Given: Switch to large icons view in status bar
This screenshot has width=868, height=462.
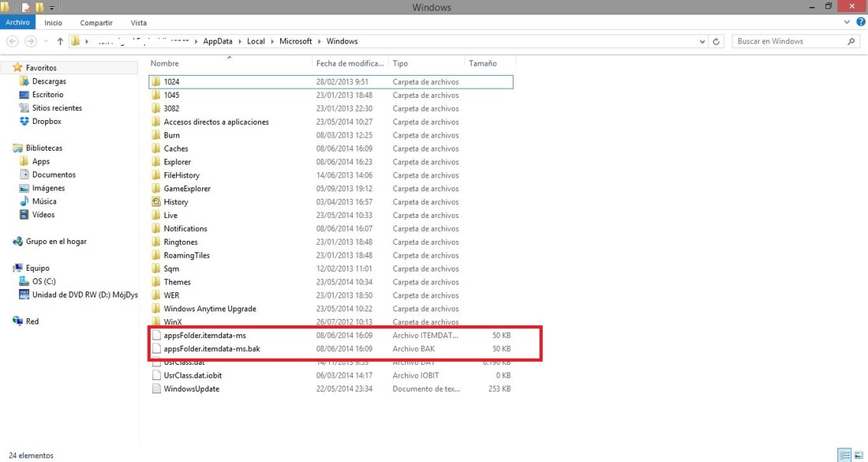Looking at the screenshot, I should [x=859, y=456].
